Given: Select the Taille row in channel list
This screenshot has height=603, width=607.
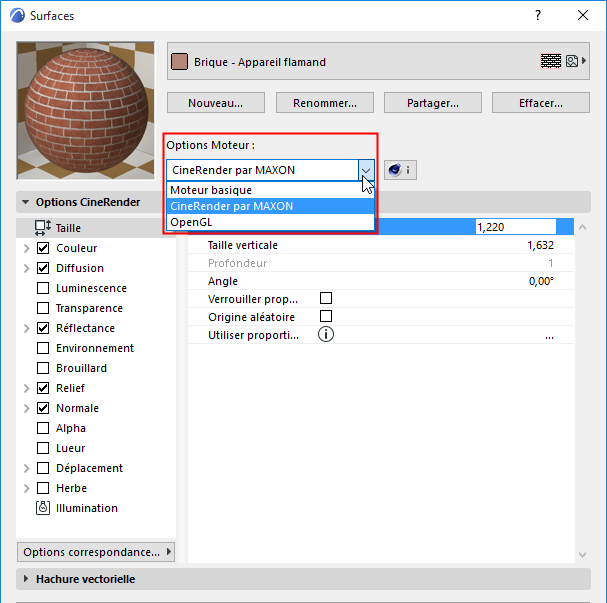Looking at the screenshot, I should (96, 228).
